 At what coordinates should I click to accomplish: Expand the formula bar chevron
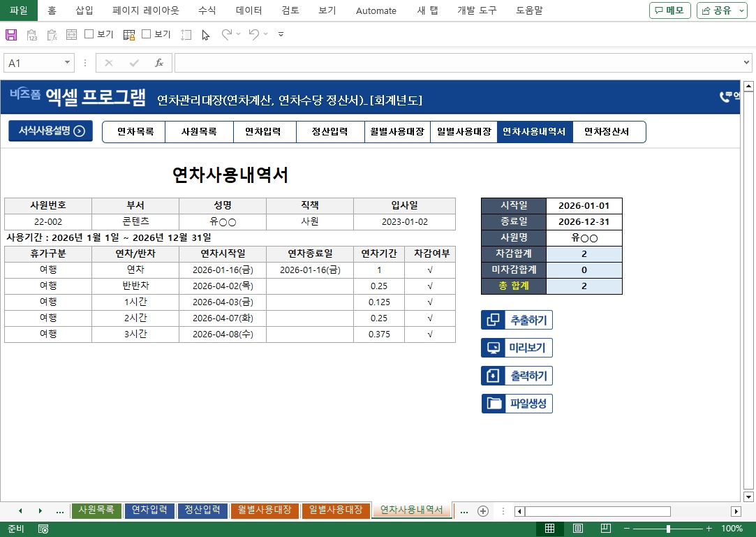click(747, 63)
